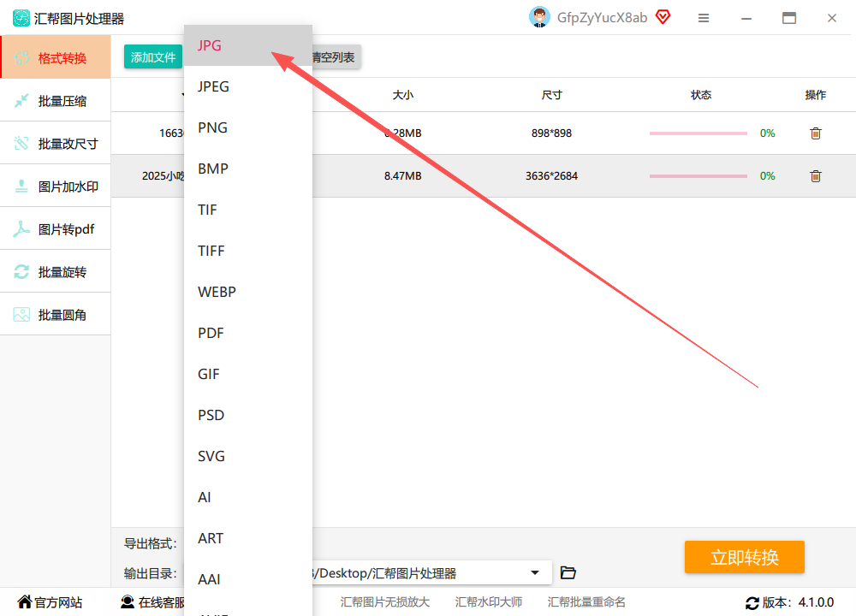The image size is (856, 616).
Task: Expand the output directory dropdown arrow
Action: coord(535,573)
